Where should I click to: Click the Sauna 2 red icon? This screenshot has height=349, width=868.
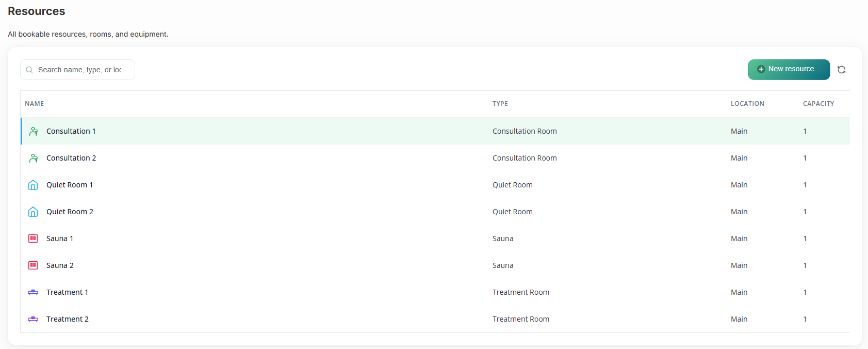[x=33, y=265]
